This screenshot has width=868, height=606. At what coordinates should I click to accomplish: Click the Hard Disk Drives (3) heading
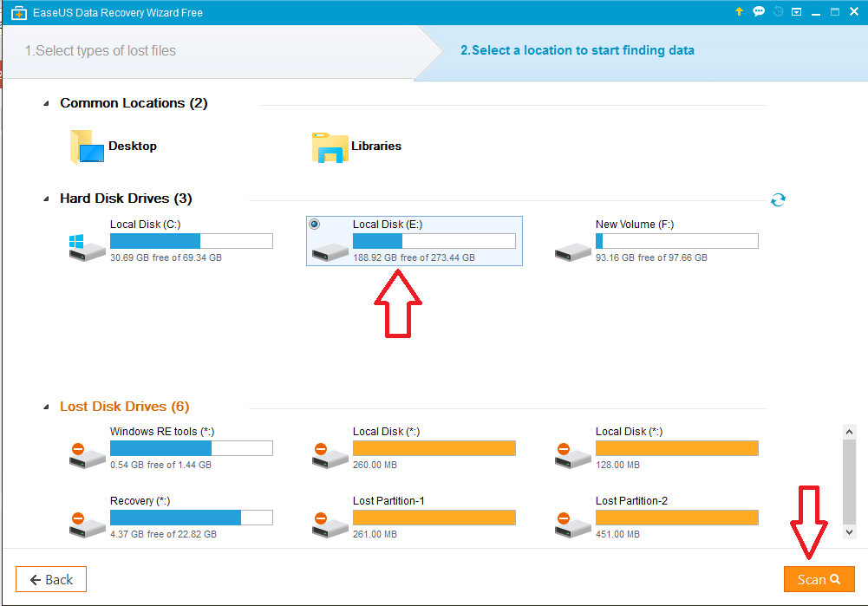tap(127, 199)
